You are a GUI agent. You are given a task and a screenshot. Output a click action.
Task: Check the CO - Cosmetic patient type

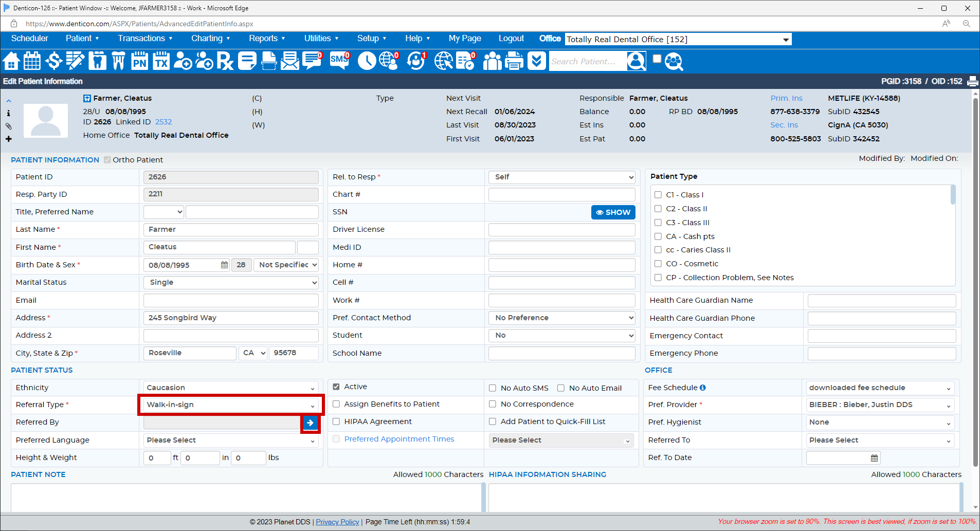click(658, 264)
